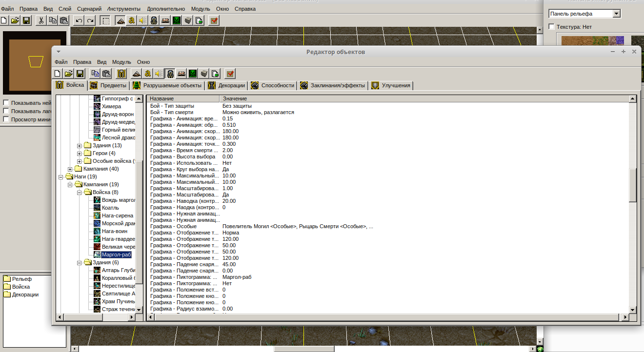Screen dimensions: 644x352
Task: Open Import Manager from the main toolbar
Action: point(199,20)
